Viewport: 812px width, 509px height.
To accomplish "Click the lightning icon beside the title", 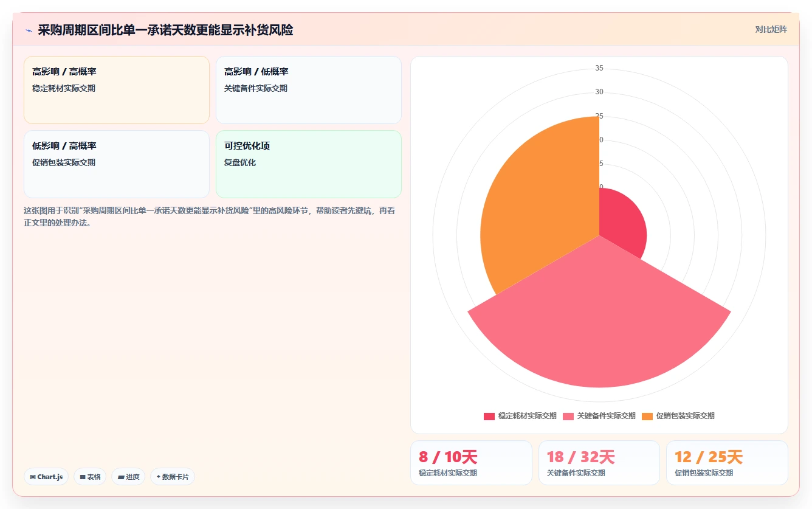I will click(29, 30).
